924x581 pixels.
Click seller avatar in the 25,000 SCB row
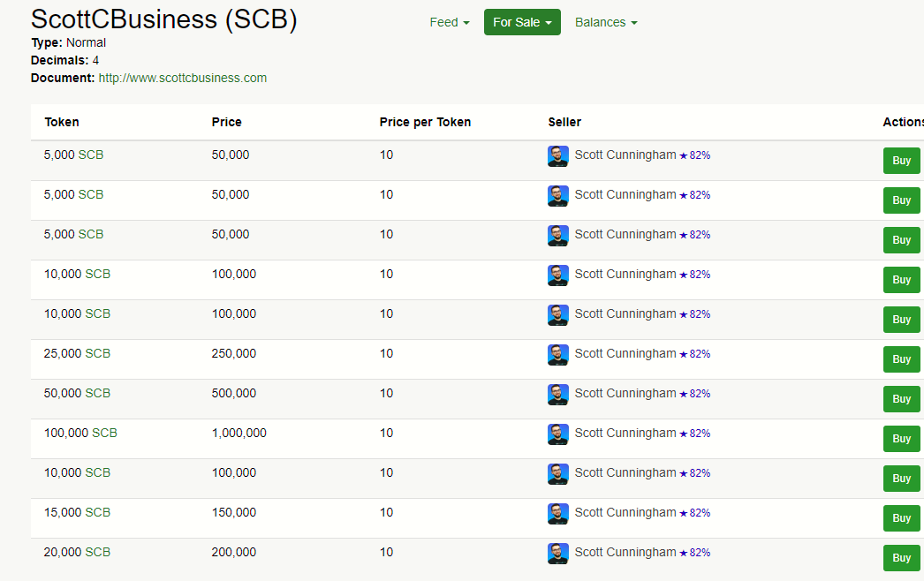[x=557, y=354]
